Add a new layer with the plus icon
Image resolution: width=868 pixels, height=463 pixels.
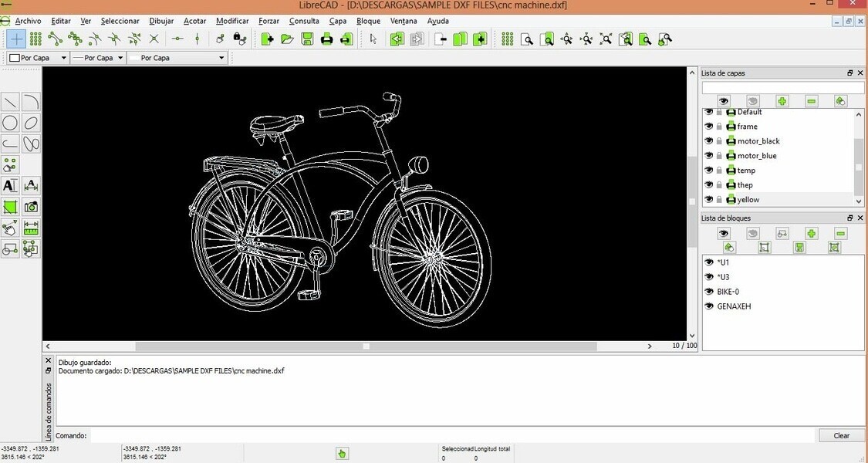[782, 100]
